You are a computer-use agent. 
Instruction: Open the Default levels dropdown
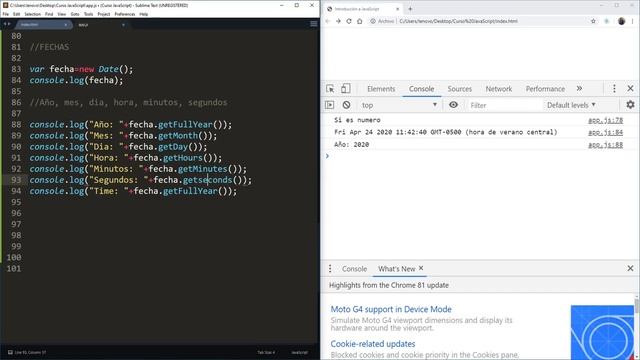tap(571, 105)
